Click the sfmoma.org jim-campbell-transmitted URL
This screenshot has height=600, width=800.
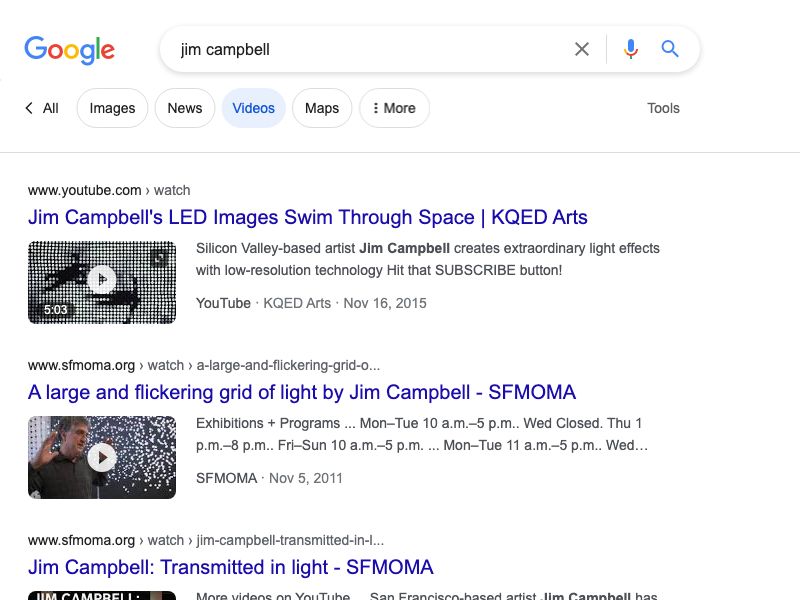point(206,540)
